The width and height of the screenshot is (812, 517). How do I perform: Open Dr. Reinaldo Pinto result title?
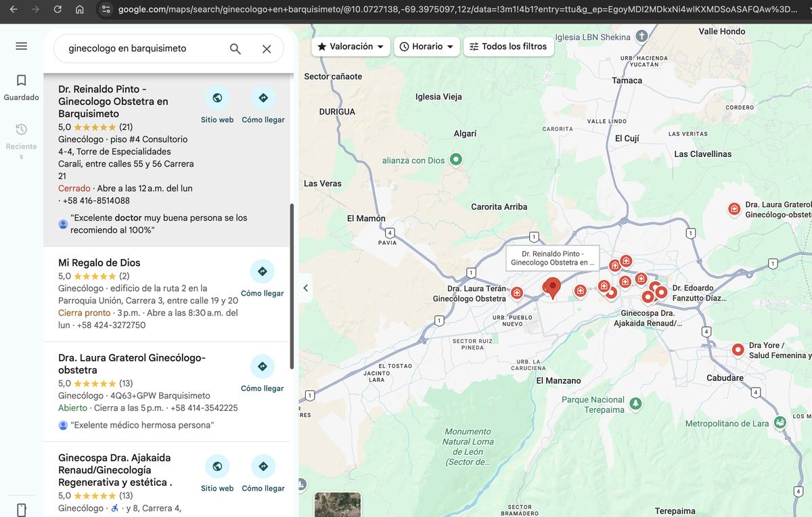(113, 102)
